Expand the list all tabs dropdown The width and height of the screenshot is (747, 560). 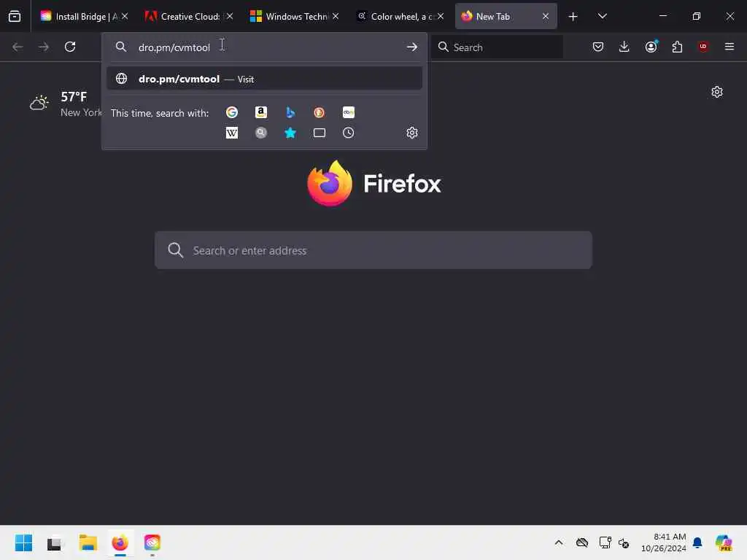[x=602, y=16]
